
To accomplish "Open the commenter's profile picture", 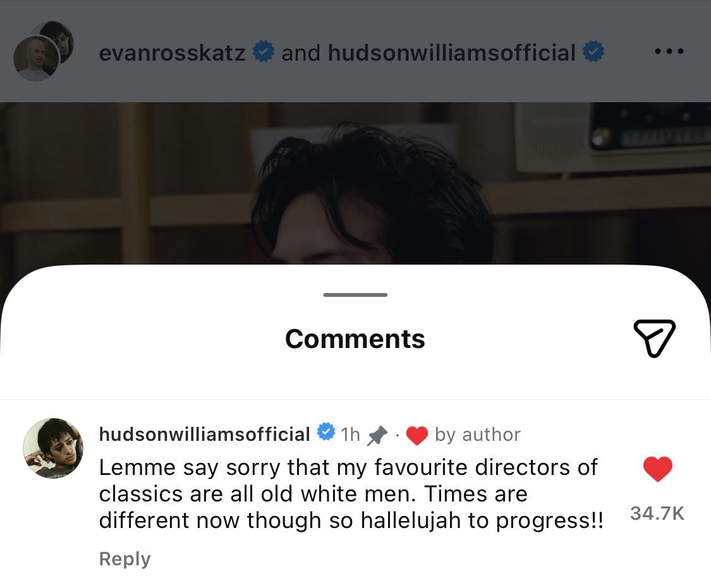I will click(53, 448).
